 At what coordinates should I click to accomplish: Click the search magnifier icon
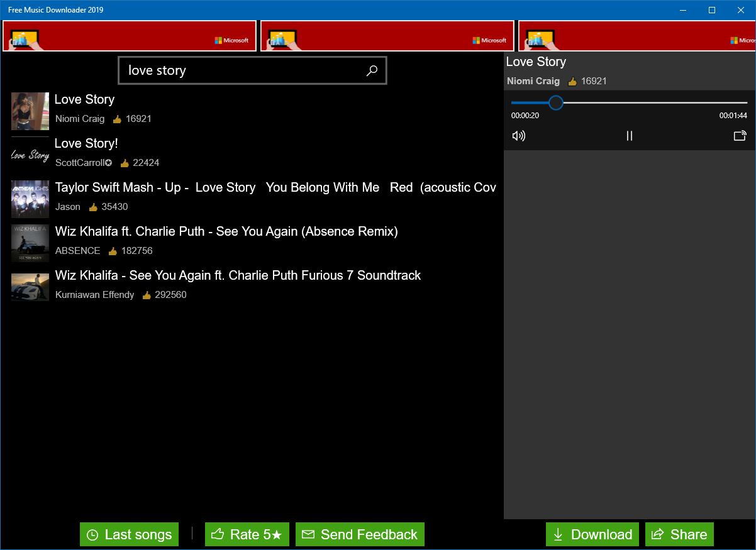point(372,70)
